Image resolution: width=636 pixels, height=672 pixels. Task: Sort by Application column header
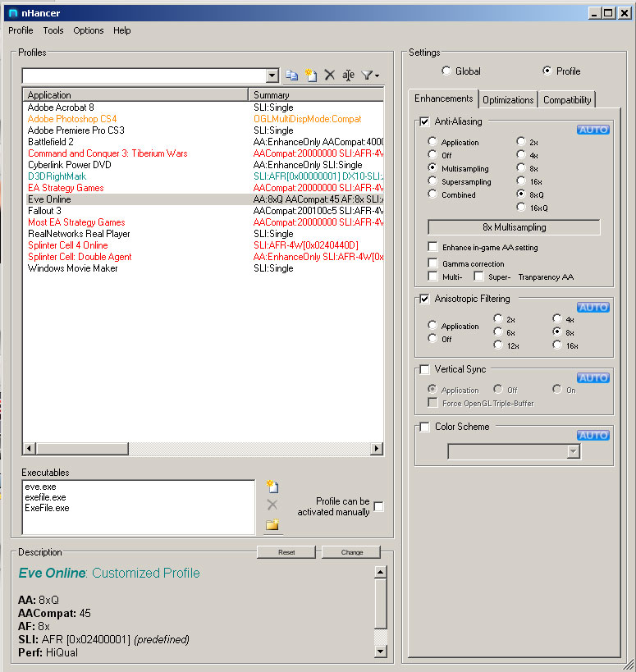click(136, 94)
